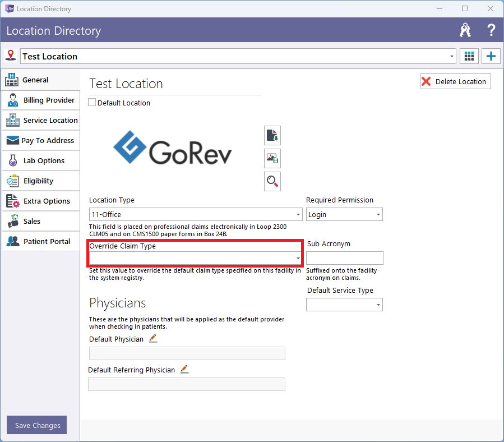Open the location grid view button
Image resolution: width=504 pixels, height=442 pixels.
click(x=469, y=56)
